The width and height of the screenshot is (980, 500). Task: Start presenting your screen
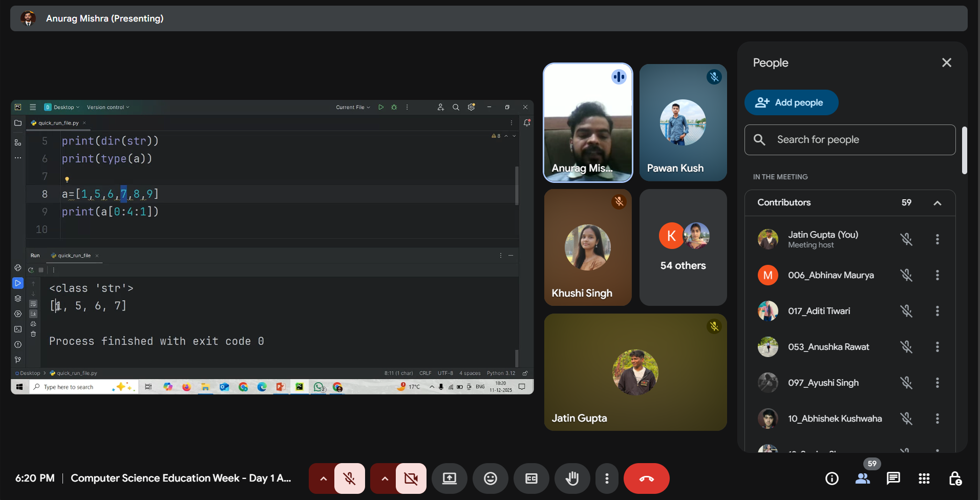click(x=449, y=478)
